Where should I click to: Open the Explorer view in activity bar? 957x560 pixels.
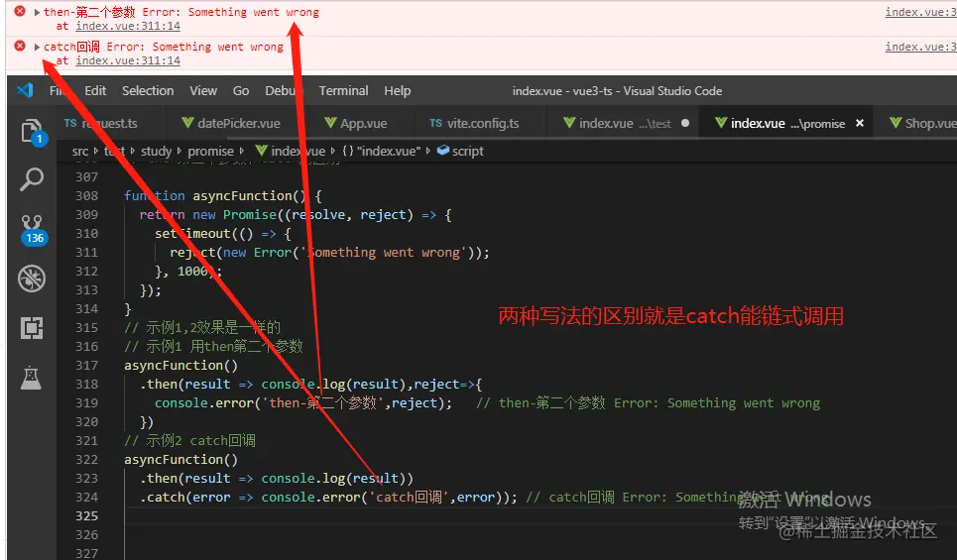point(32,131)
